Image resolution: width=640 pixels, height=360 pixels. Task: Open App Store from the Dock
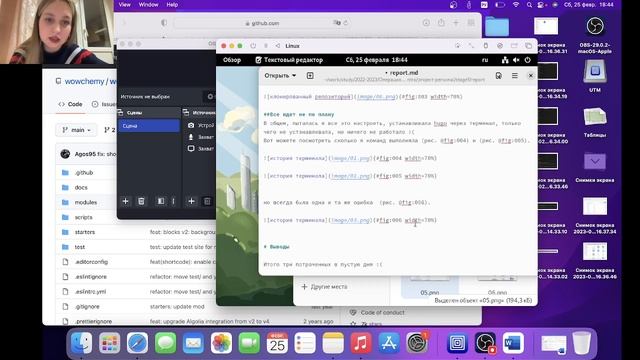tap(389, 342)
